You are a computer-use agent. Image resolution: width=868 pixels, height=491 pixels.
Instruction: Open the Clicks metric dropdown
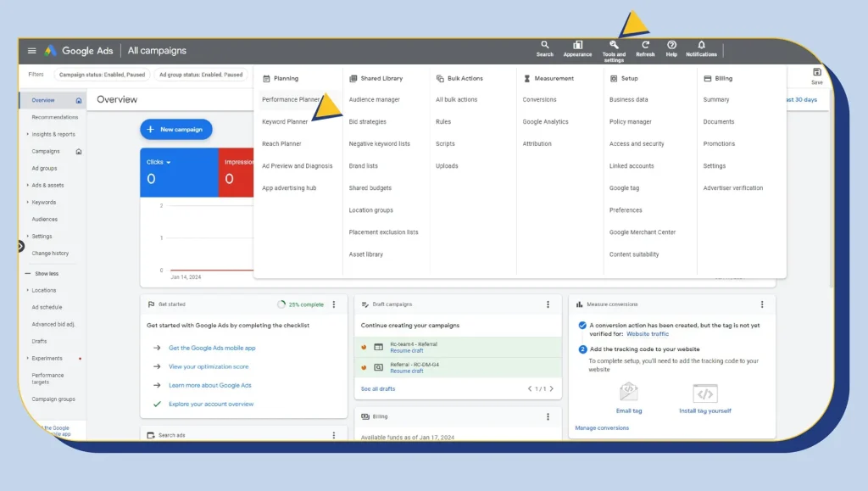point(159,162)
